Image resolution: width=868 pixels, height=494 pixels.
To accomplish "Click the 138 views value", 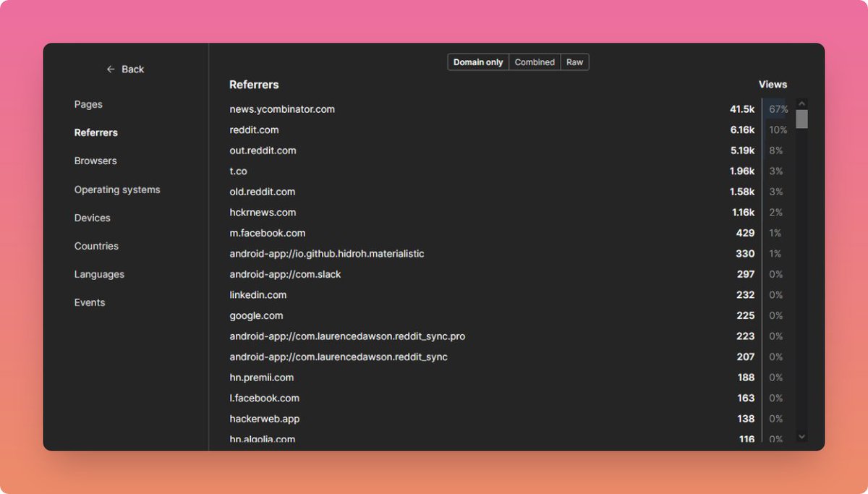I will click(x=746, y=419).
